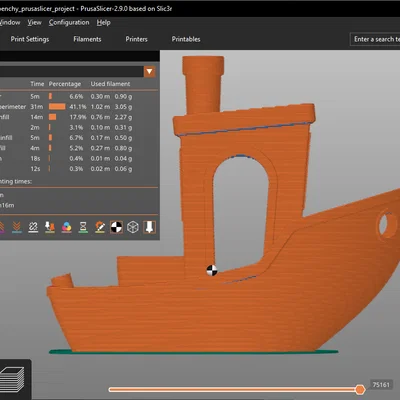Click the 75161 slider value label
This screenshot has width=400, height=400.
click(381, 385)
